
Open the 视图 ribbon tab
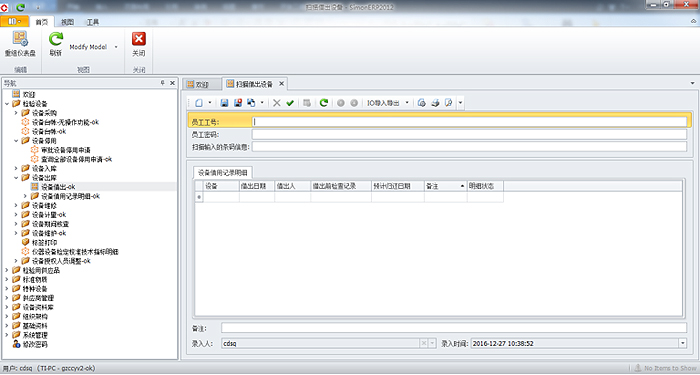click(67, 22)
